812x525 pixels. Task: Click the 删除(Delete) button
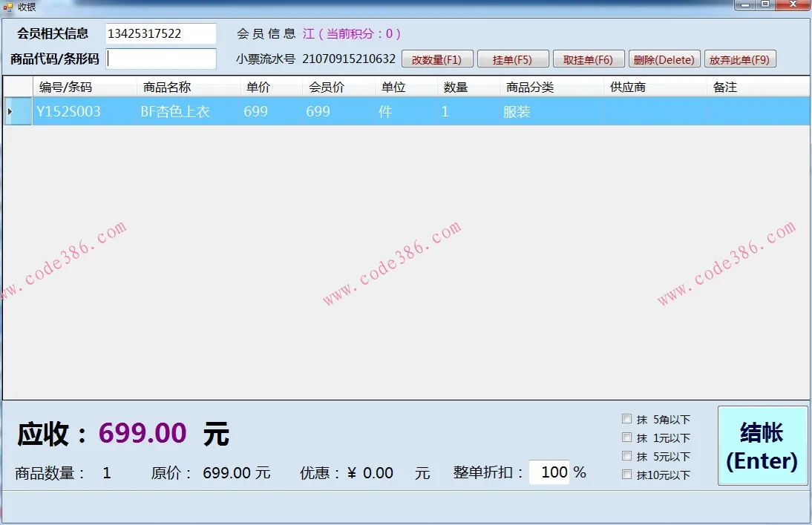coord(664,59)
